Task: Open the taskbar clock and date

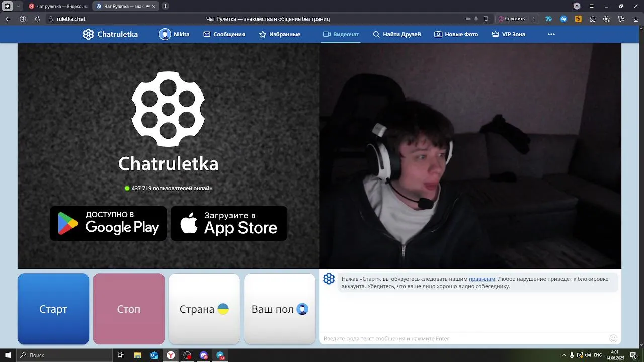Action: [x=615, y=355]
